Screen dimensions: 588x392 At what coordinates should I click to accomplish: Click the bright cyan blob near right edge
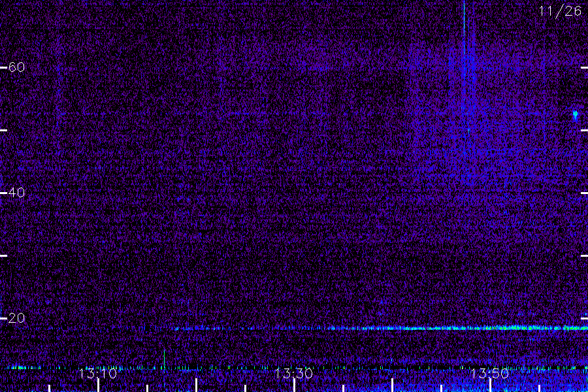[575, 114]
